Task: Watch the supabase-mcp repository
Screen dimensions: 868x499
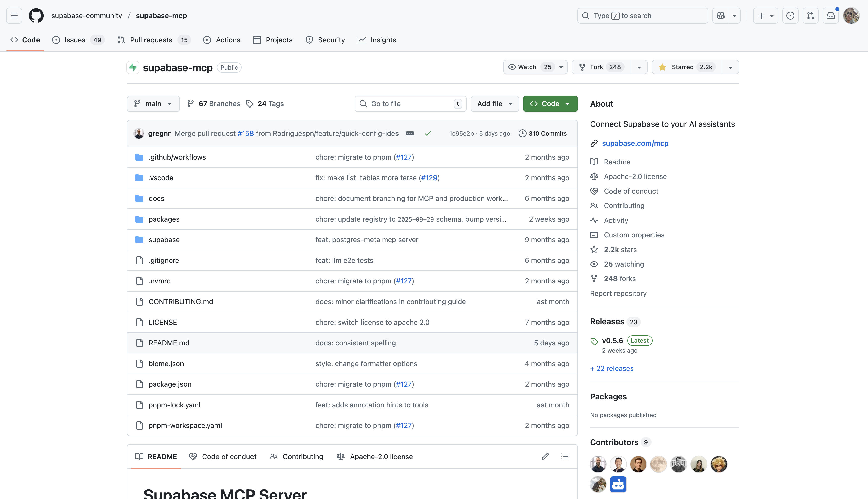Action: coord(528,67)
